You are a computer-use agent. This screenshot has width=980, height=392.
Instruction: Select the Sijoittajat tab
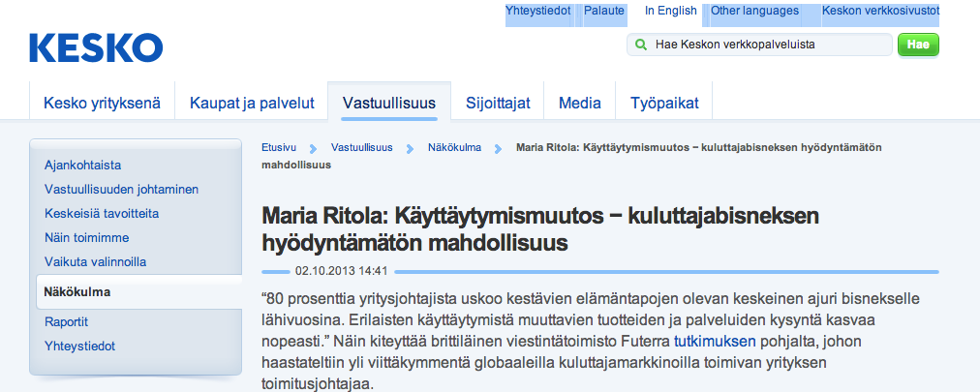pos(498,103)
